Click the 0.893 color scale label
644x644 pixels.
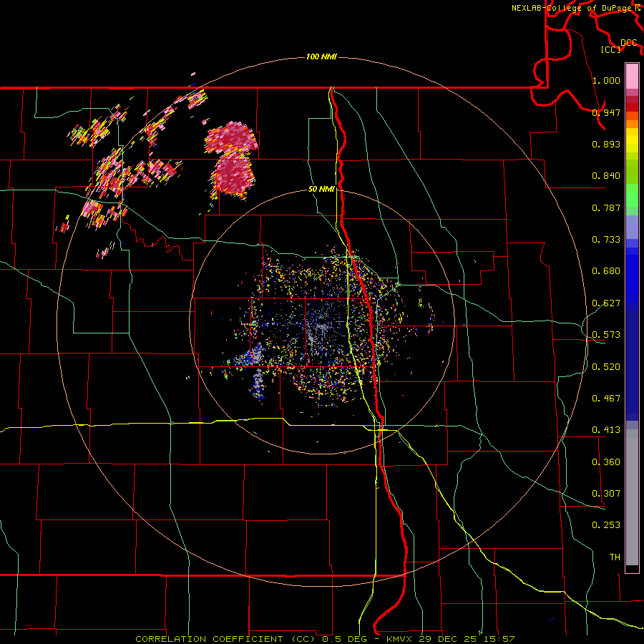606,144
